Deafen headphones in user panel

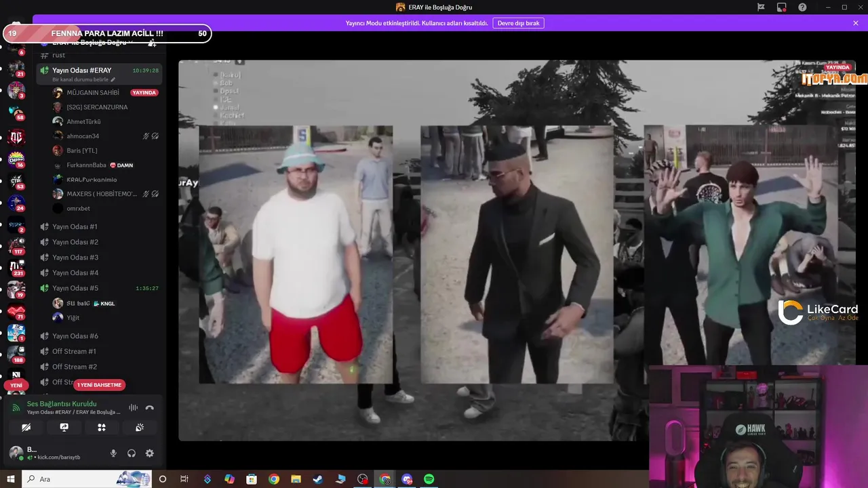click(x=132, y=453)
